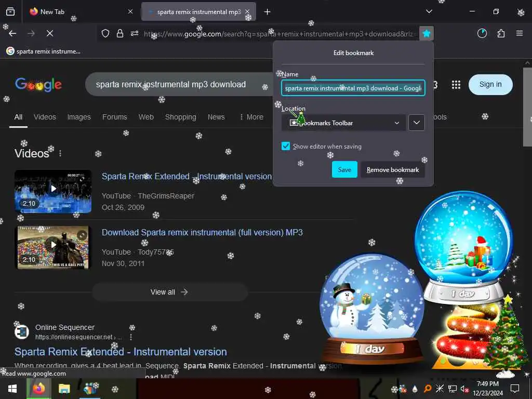Click the Google logo
The width and height of the screenshot is (532, 399).
38,85
